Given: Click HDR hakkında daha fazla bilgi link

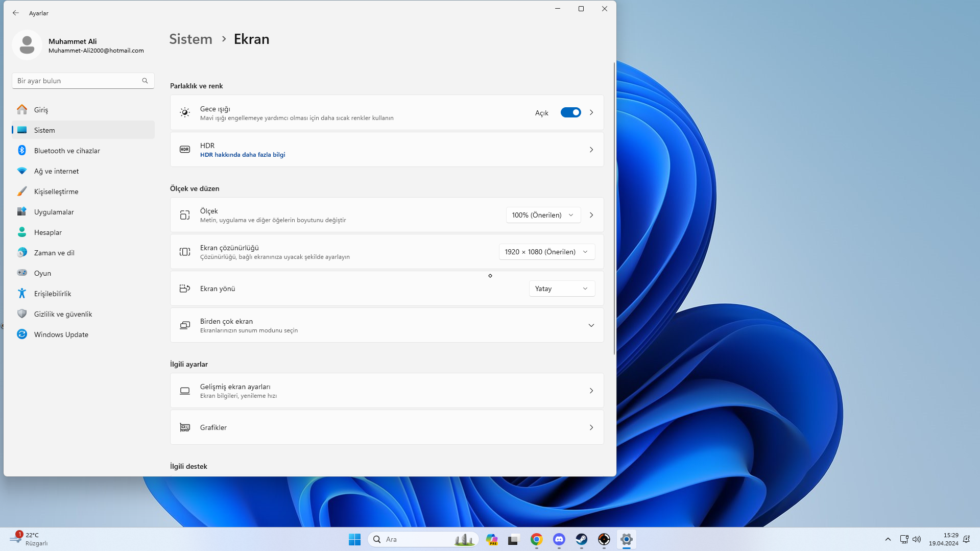Looking at the screenshot, I should pos(243,155).
